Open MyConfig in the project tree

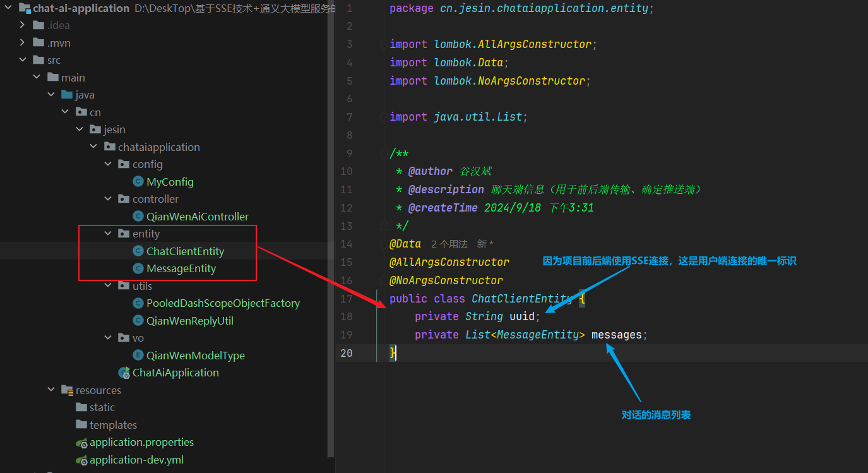click(x=170, y=182)
